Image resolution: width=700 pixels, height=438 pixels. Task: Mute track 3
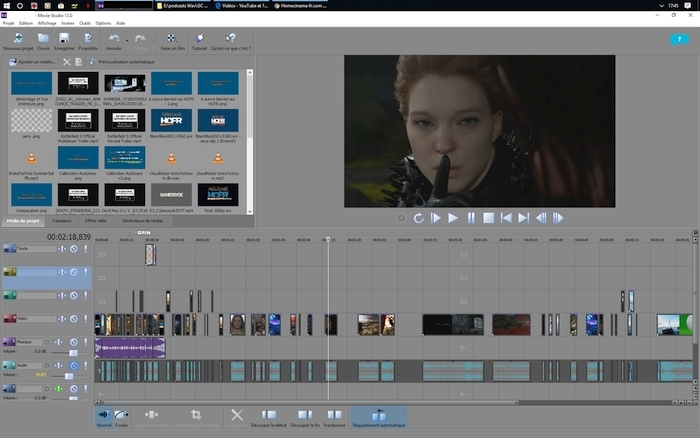[x=74, y=295]
